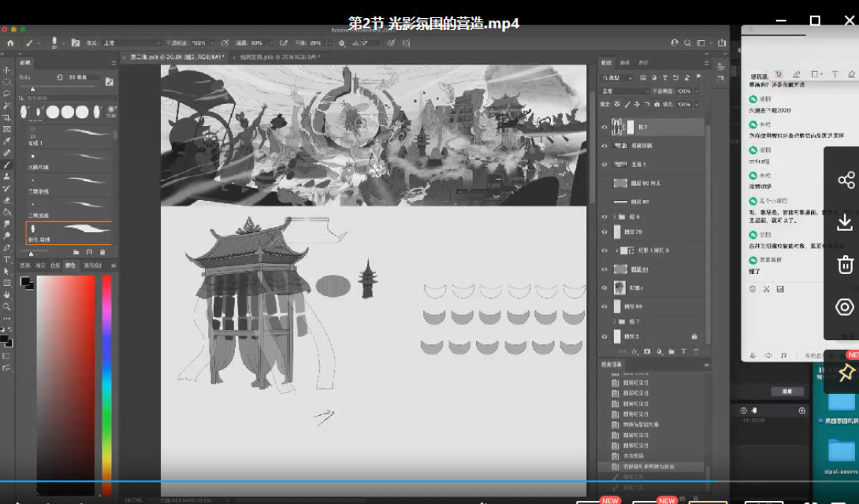The width and height of the screenshot is (859, 504).
Task: Select the Frame tool
Action: [x=6, y=129]
